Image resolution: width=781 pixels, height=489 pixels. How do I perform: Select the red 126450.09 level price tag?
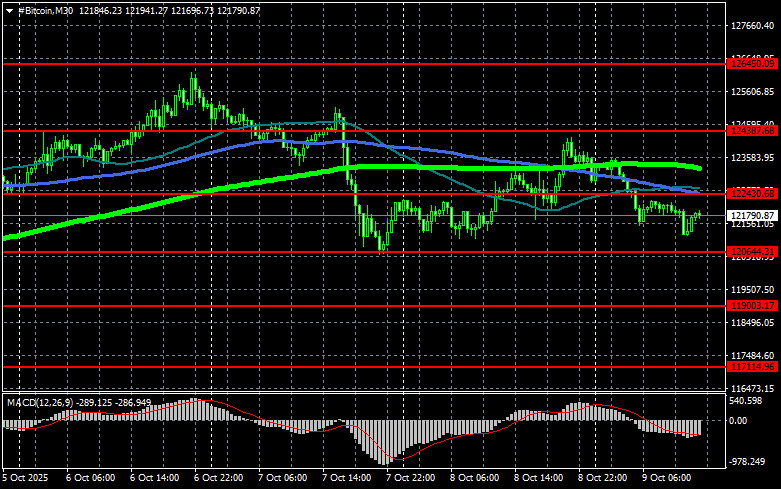752,64
